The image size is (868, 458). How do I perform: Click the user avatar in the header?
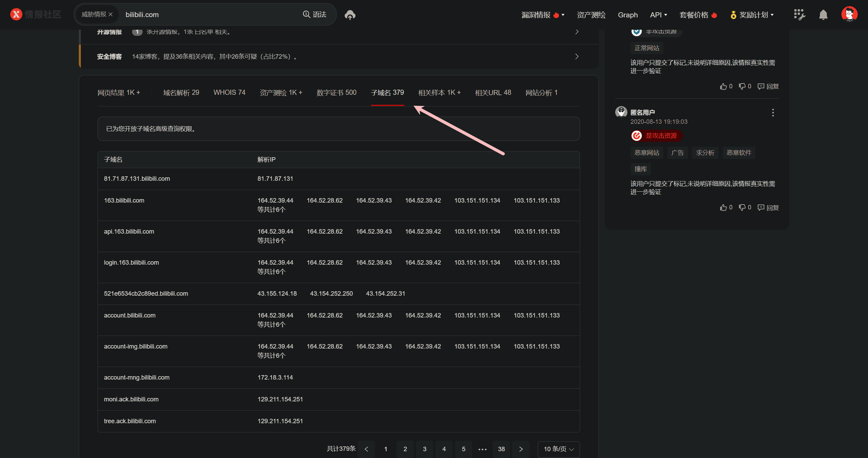point(849,14)
